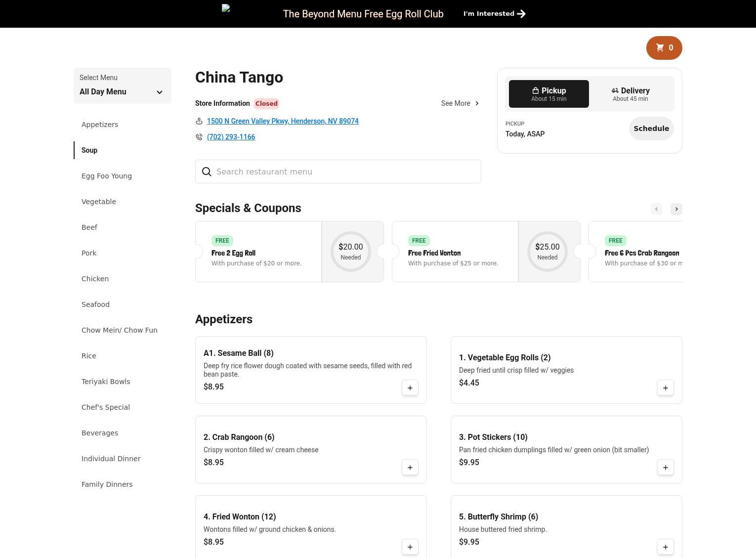Image resolution: width=756 pixels, height=558 pixels.
Task: Switch order type to Pickup
Action: pyautogui.click(x=548, y=94)
